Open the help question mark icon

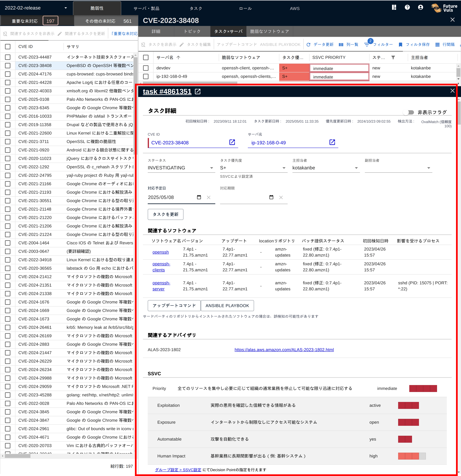pos(407,8)
